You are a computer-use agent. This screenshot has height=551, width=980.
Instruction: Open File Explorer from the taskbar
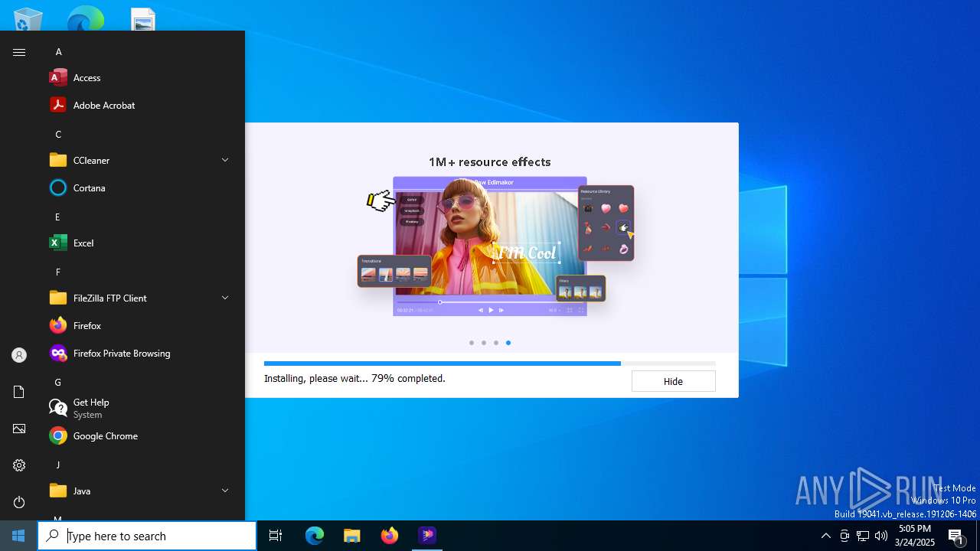[x=352, y=536]
